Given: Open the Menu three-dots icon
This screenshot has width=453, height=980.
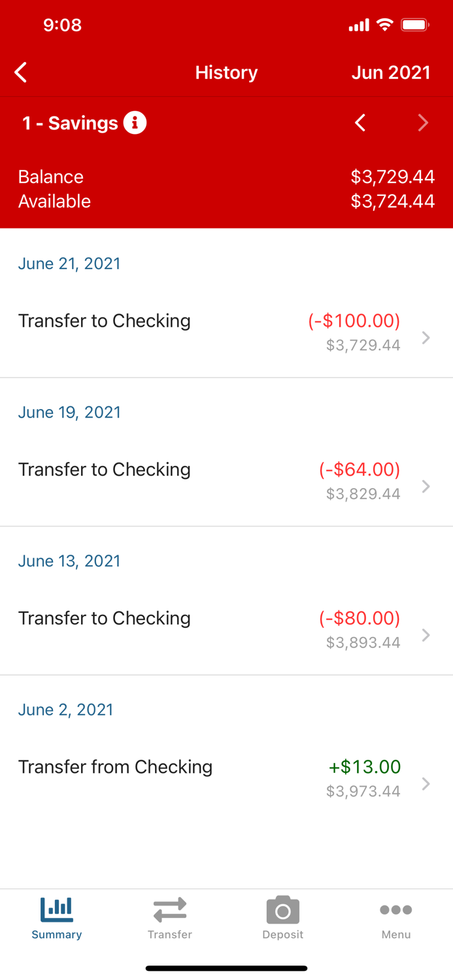Looking at the screenshot, I should pos(396,909).
